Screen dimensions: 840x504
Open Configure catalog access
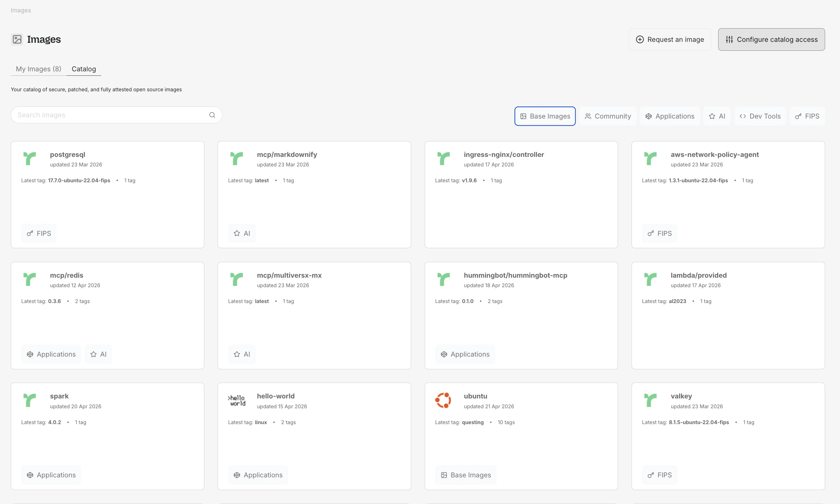click(x=771, y=39)
